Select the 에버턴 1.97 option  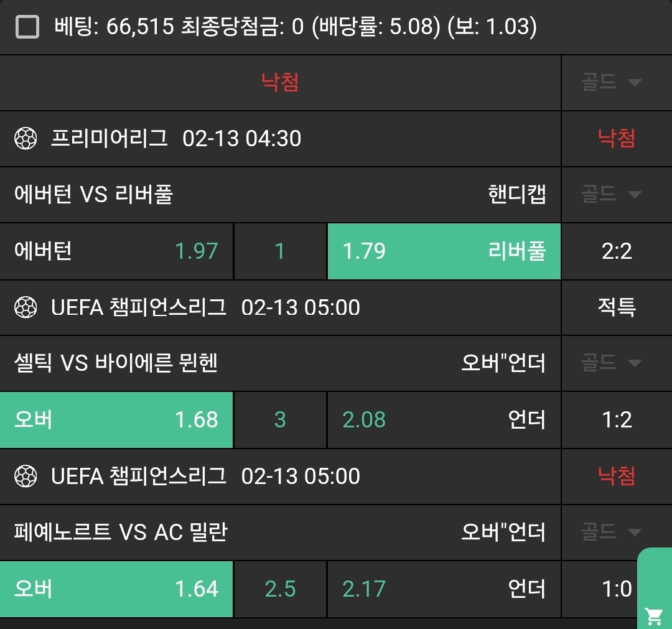(116, 251)
